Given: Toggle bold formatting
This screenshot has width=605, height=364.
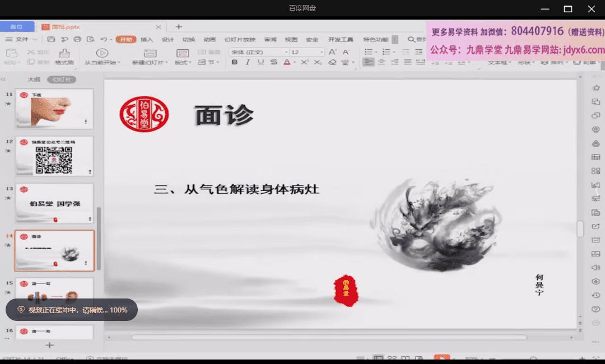Looking at the screenshot, I should click(x=234, y=62).
